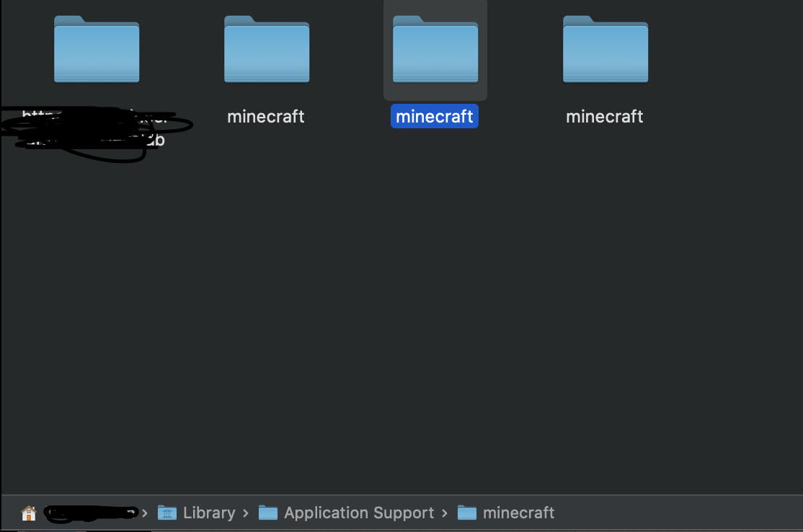Click the home icon in the path bar
This screenshot has width=803, height=532.
(x=29, y=513)
